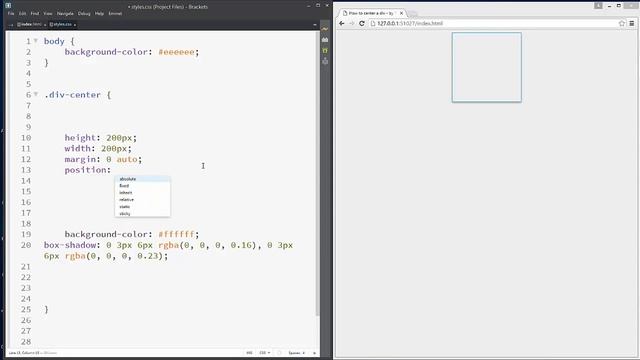Click the white centered div in browser
The image size is (640, 360).
(487, 67)
